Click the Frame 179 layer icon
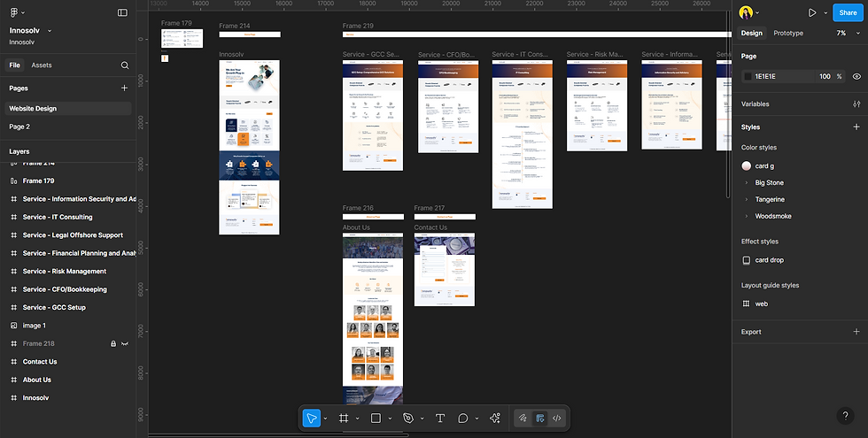 tap(14, 181)
